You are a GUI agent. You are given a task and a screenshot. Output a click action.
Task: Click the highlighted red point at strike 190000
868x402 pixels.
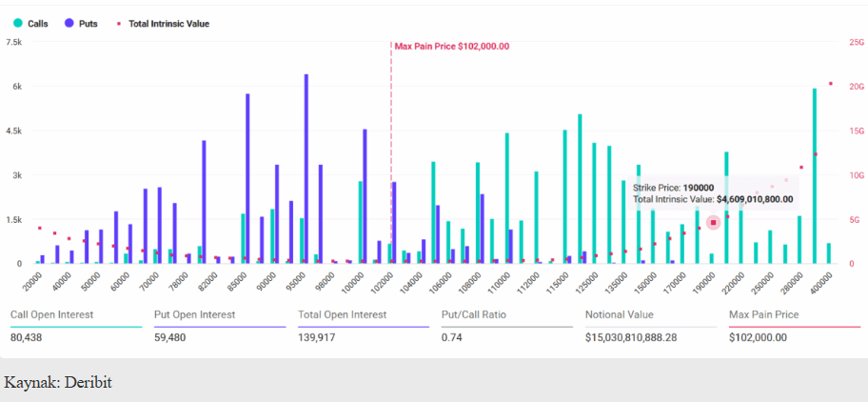[x=713, y=222]
